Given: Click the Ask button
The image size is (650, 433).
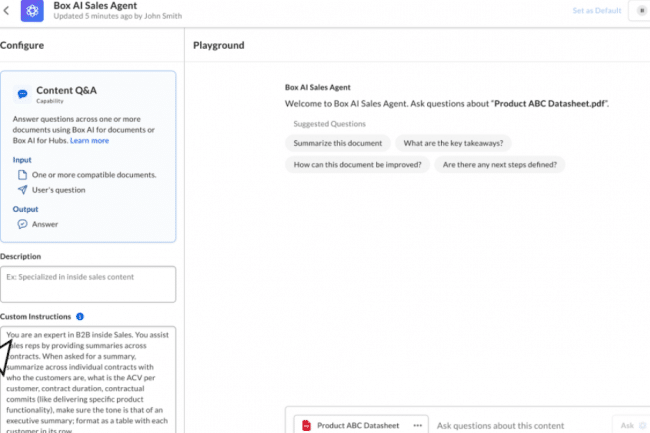Looking at the screenshot, I should (632, 426).
